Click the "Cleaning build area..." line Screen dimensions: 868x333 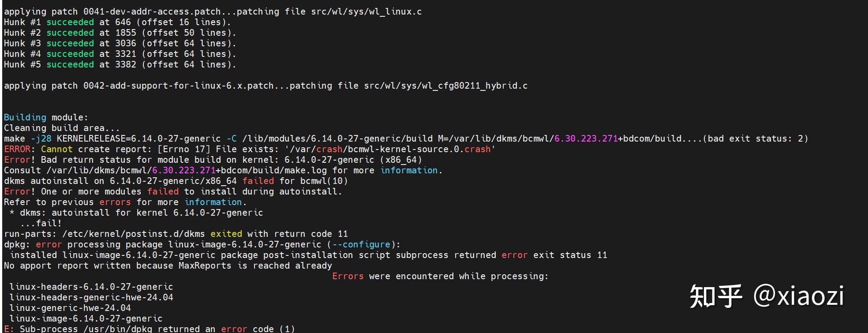[x=62, y=128]
